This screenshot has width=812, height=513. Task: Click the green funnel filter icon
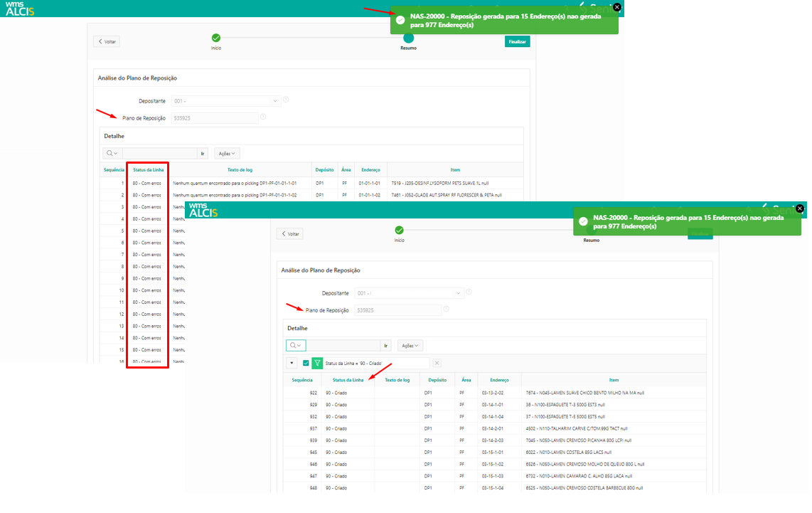click(317, 364)
